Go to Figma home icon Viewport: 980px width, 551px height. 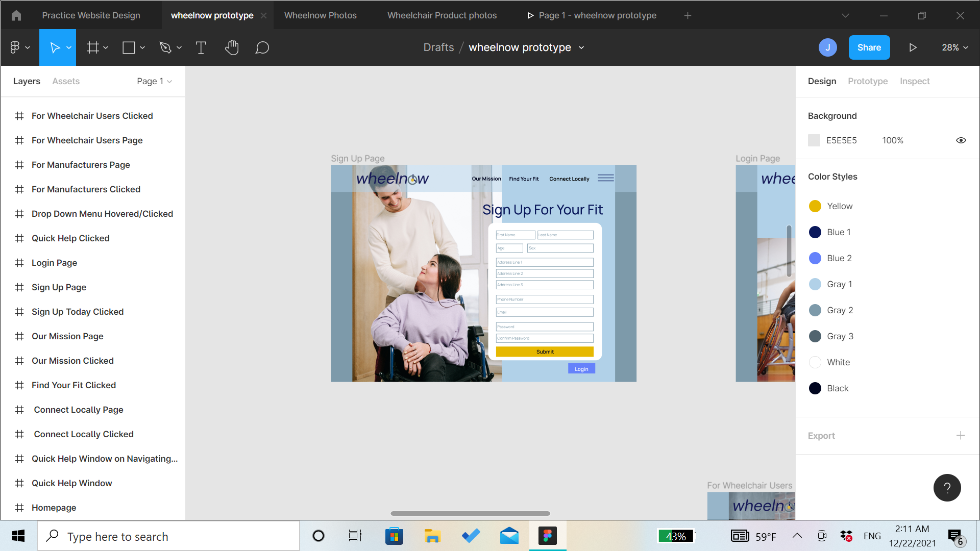coord(16,15)
